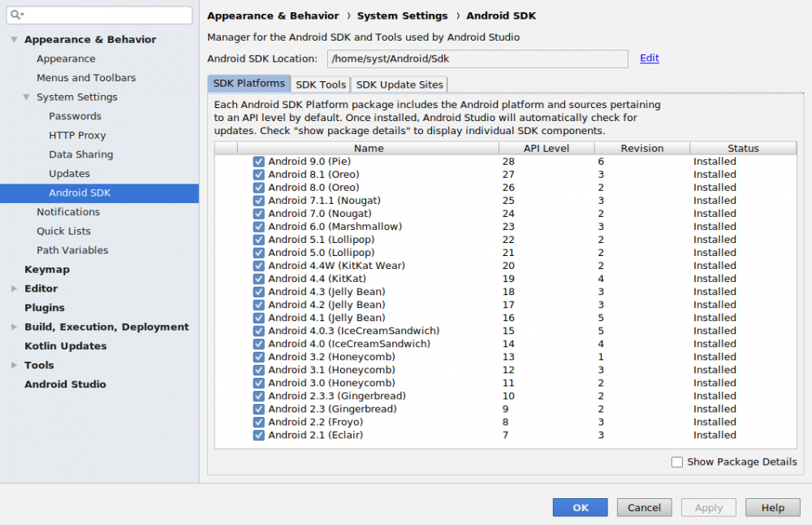
Task: Open Kotlin Updates settings
Action: pyautogui.click(x=65, y=346)
